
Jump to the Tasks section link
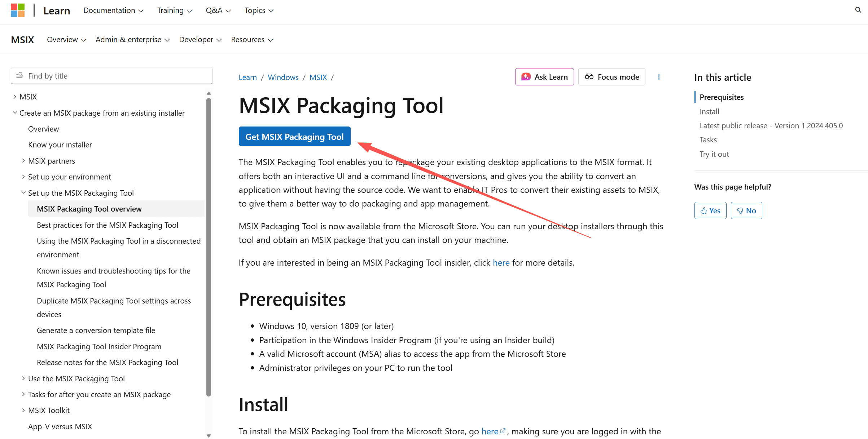pos(708,140)
